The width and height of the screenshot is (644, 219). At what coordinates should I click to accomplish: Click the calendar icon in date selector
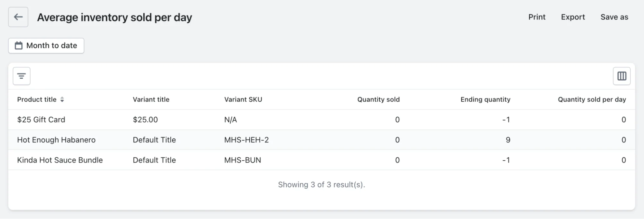coord(19,46)
